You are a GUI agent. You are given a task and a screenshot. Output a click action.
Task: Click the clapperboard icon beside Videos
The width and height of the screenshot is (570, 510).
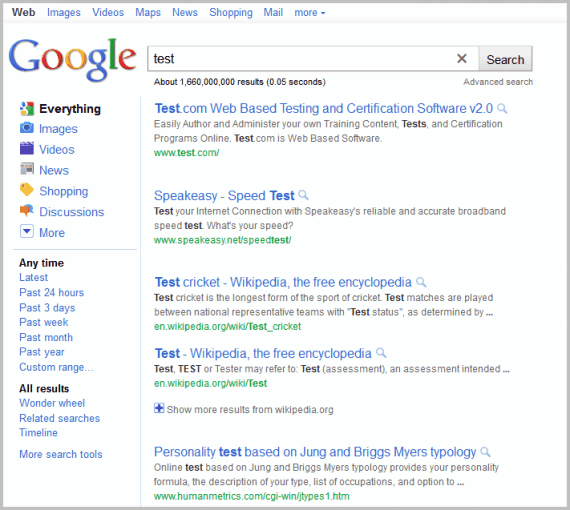click(27, 149)
